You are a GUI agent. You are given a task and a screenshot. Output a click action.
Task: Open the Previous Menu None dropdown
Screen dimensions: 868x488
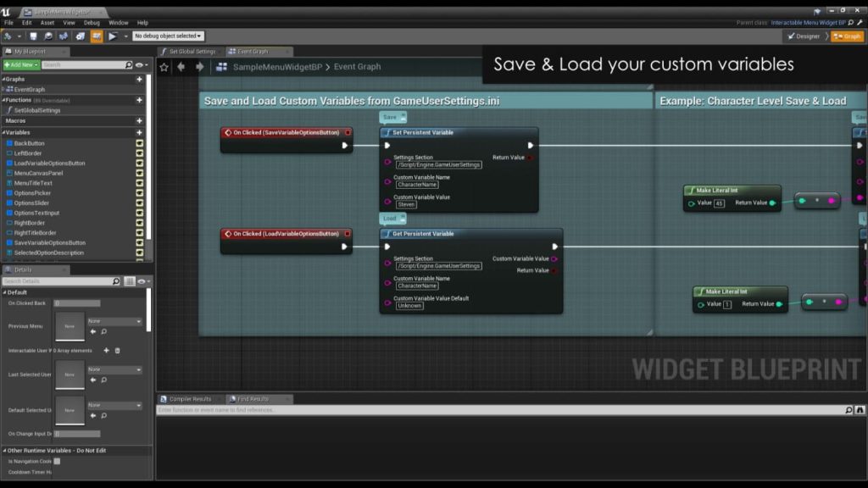click(114, 321)
